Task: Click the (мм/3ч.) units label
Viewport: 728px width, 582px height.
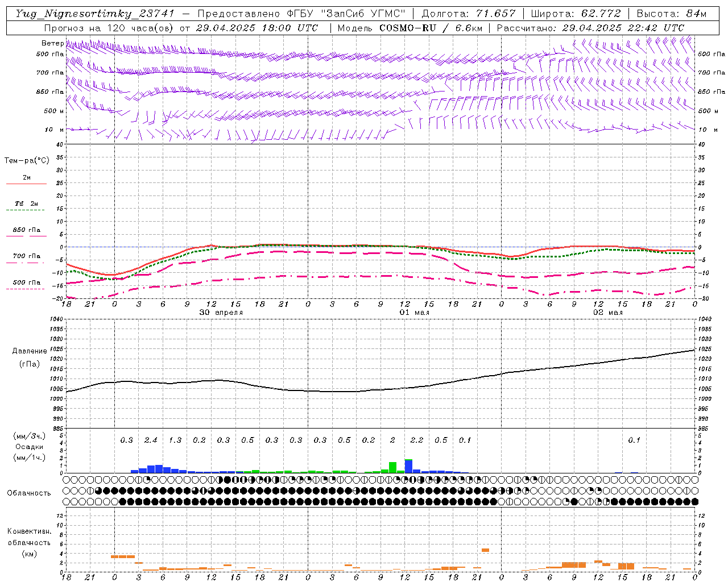Action: [30, 436]
